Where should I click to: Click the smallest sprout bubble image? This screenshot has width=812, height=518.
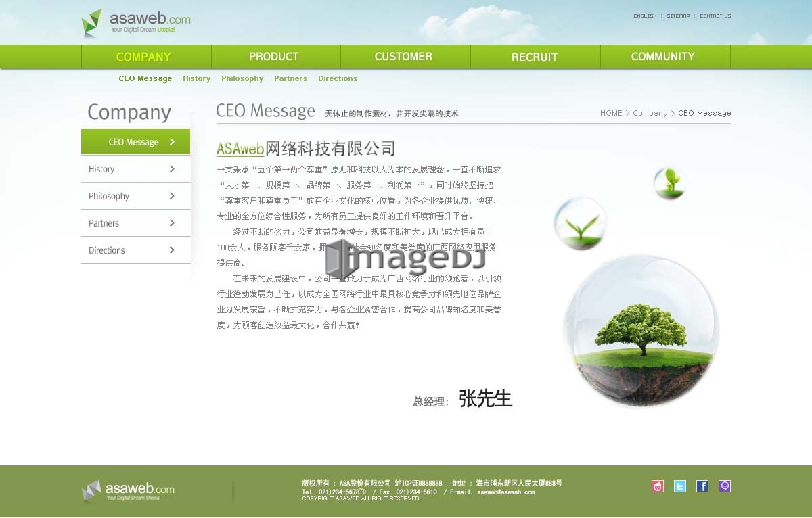[671, 183]
